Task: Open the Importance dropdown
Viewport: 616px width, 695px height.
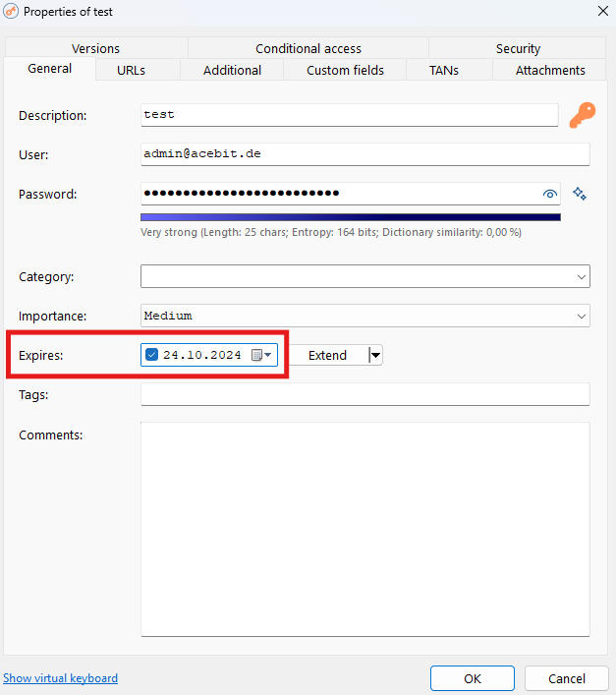Action: pyautogui.click(x=581, y=316)
